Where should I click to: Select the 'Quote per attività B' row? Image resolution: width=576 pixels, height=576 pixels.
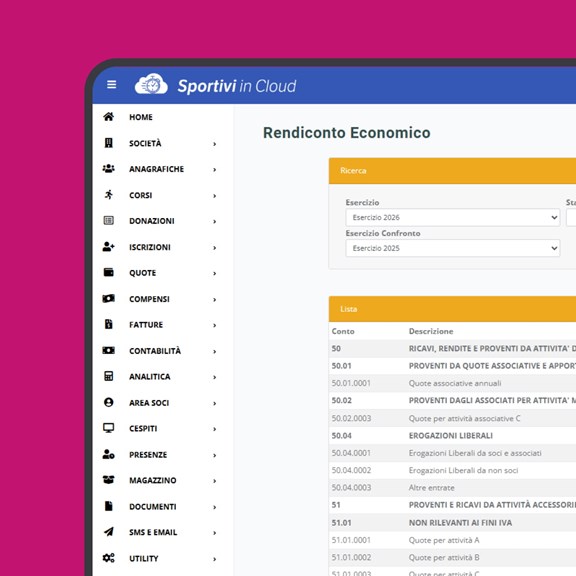[x=452, y=558]
